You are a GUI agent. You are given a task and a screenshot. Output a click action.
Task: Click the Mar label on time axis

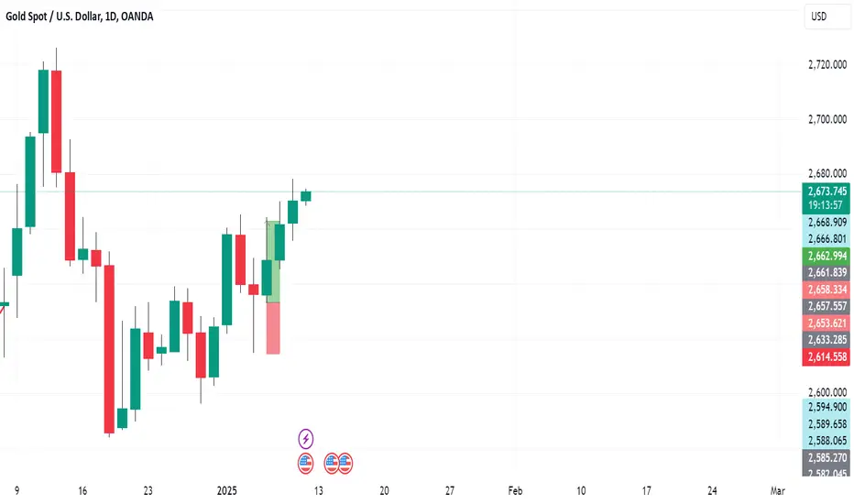(x=778, y=491)
